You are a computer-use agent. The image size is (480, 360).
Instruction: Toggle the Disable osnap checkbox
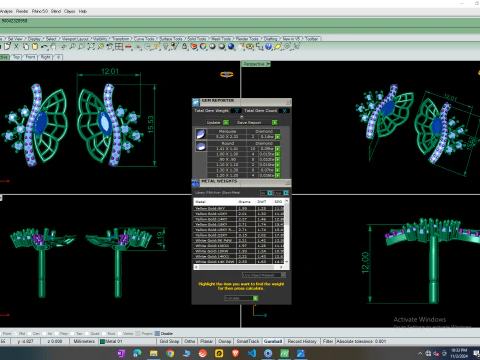157,333
